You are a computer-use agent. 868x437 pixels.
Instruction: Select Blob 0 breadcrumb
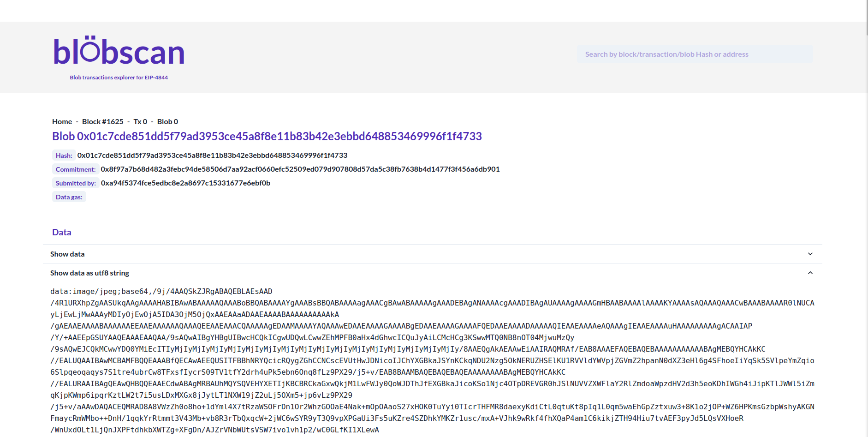(167, 122)
